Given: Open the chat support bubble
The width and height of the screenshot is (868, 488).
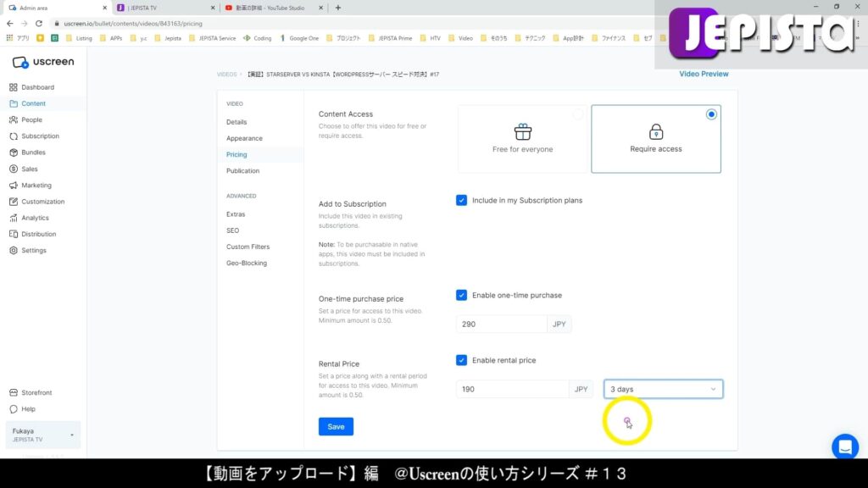Looking at the screenshot, I should 845,446.
